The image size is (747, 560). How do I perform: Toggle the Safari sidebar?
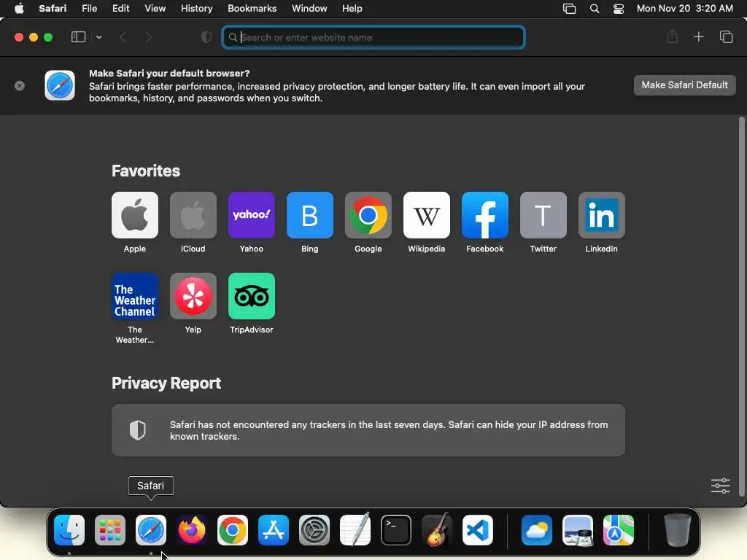coord(78,37)
